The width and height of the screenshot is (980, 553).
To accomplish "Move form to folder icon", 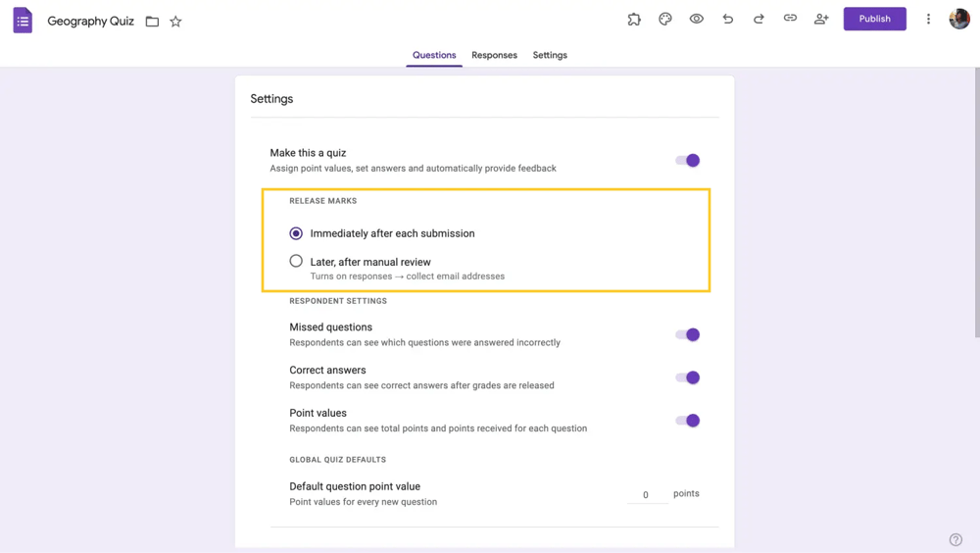I will point(152,22).
